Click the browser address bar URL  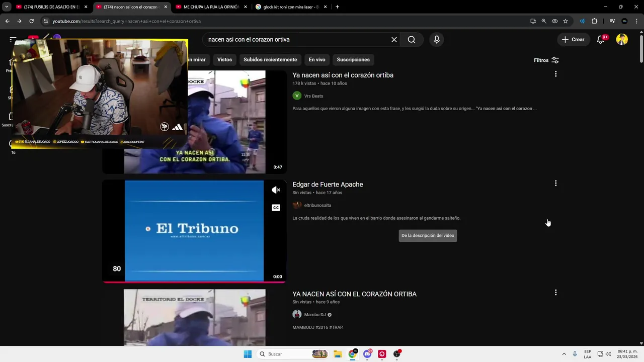[126, 21]
